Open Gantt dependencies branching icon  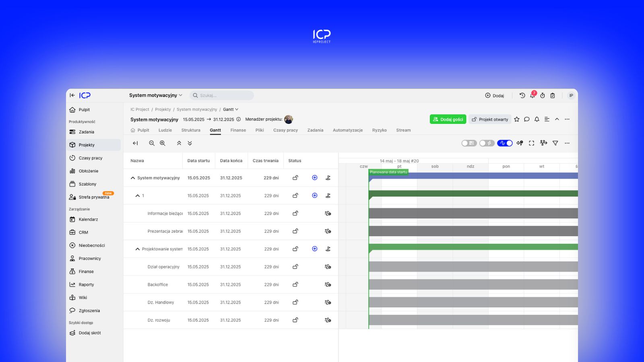(544, 143)
